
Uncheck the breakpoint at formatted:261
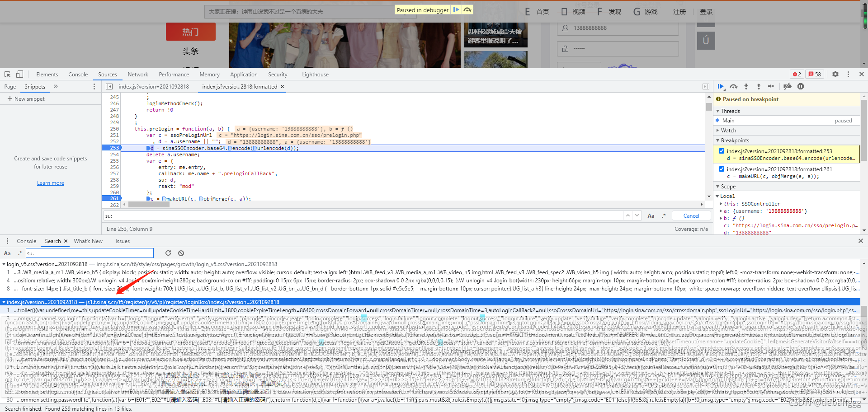point(722,169)
